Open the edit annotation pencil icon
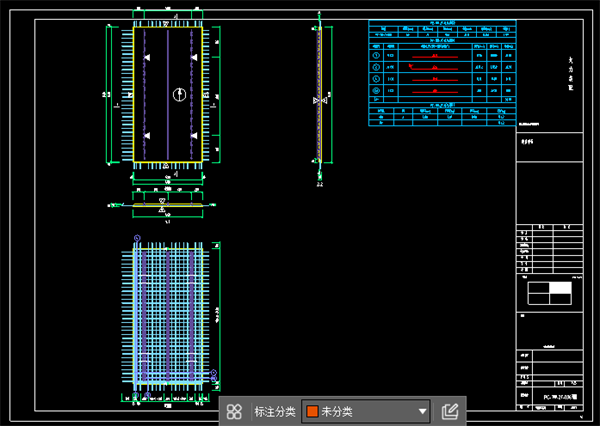This screenshot has width=600, height=426. click(x=450, y=411)
